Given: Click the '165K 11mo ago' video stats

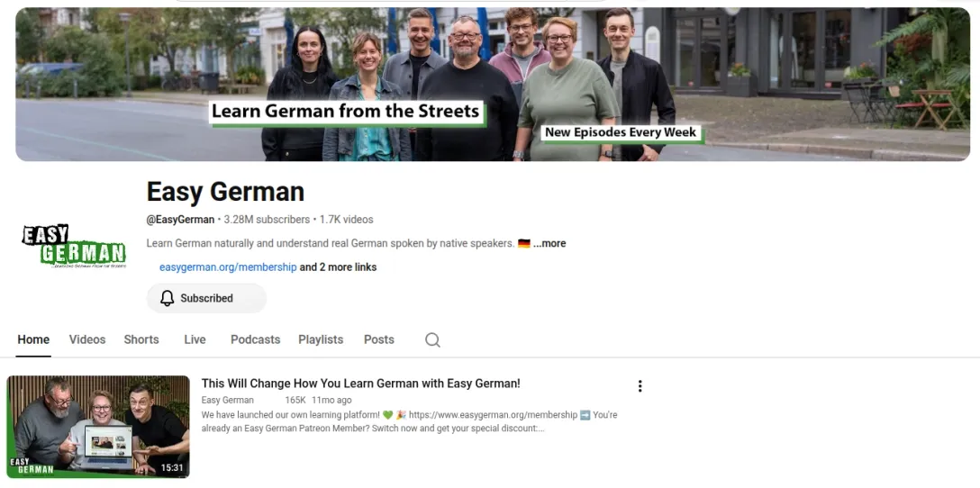Looking at the screenshot, I should click(x=318, y=400).
